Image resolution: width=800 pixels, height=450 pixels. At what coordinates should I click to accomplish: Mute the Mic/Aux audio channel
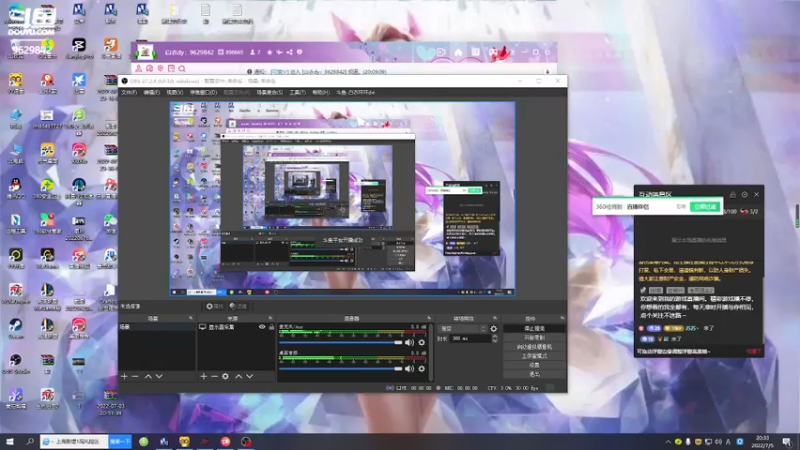tap(409, 342)
